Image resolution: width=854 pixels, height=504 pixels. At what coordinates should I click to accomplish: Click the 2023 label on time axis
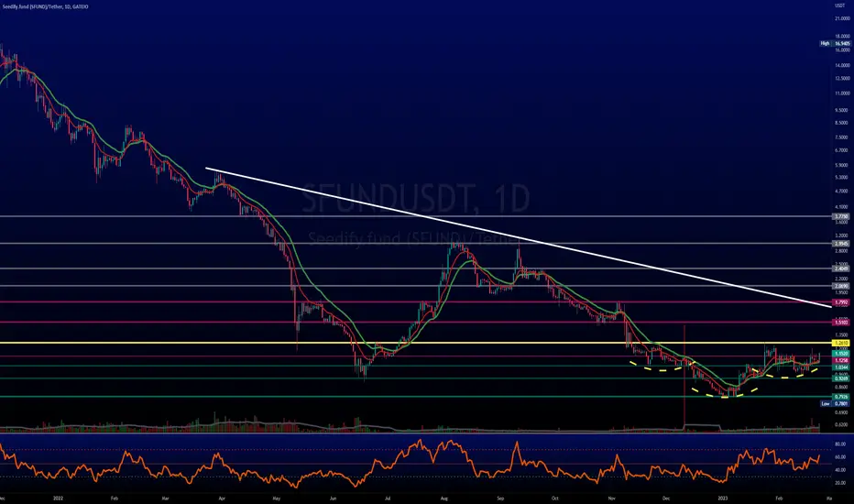click(x=723, y=498)
